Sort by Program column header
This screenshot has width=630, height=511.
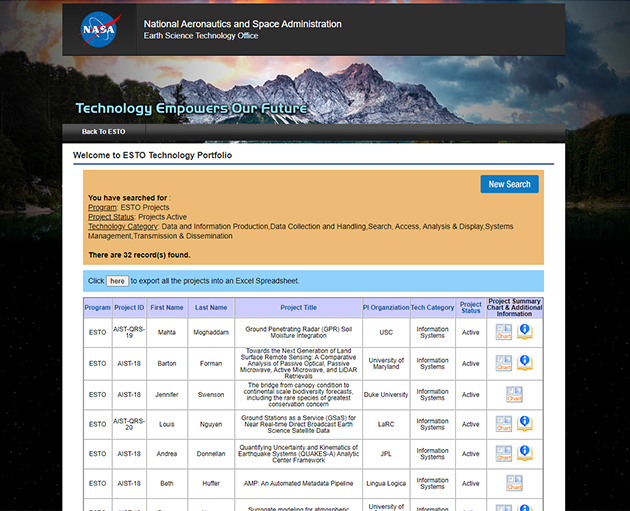[97, 307]
